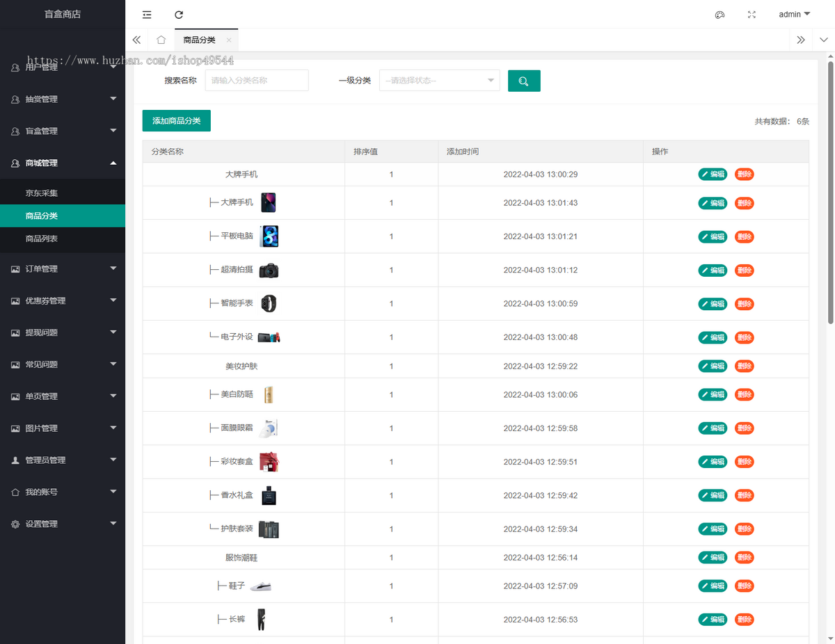
Task: Expand 管理员管理 menu
Action: (x=63, y=460)
